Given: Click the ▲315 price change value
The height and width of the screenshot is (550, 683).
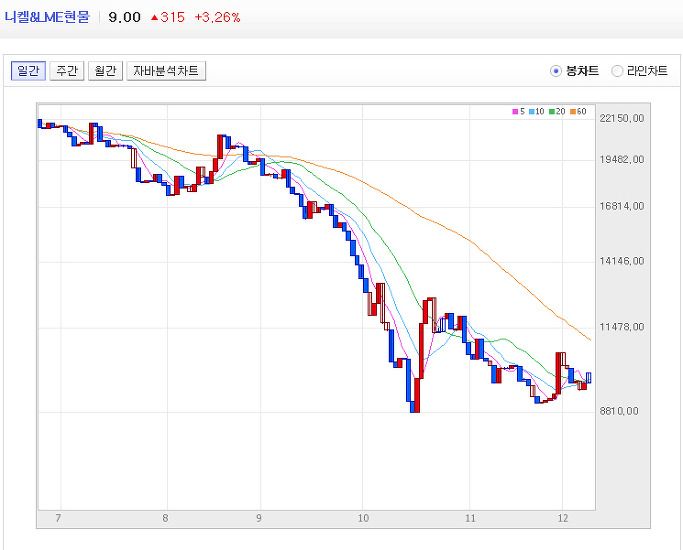Looking at the screenshot, I should pos(168,17).
